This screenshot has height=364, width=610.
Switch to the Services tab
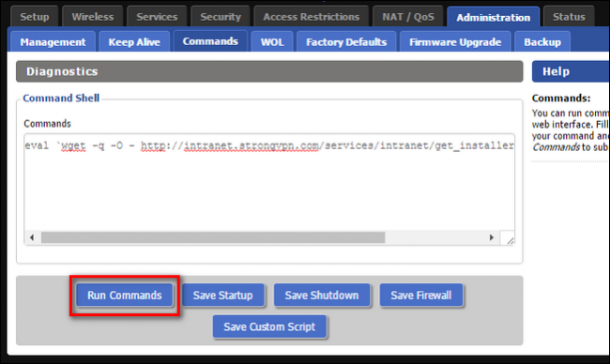point(157,17)
